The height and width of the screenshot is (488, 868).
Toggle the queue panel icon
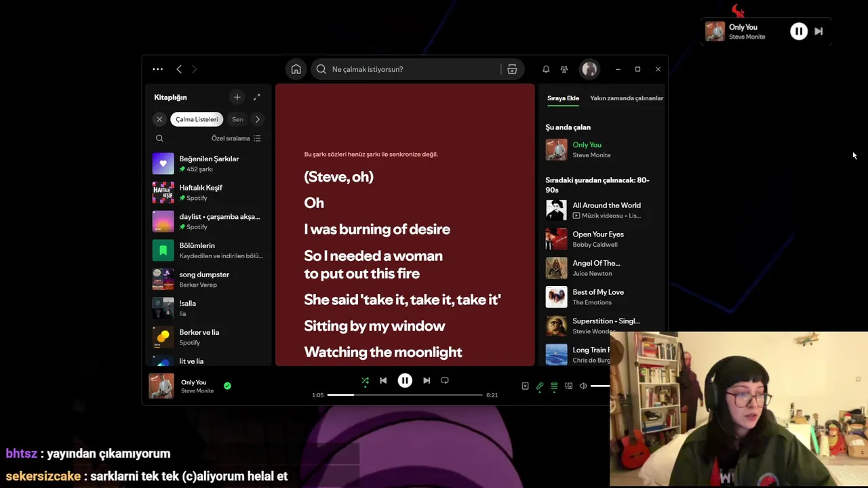pos(554,386)
